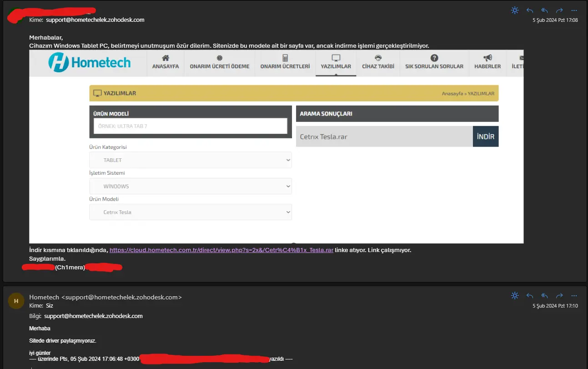Click the SIK SORULAN SORULAR question icon
This screenshot has width=588, height=369.
point(434,58)
